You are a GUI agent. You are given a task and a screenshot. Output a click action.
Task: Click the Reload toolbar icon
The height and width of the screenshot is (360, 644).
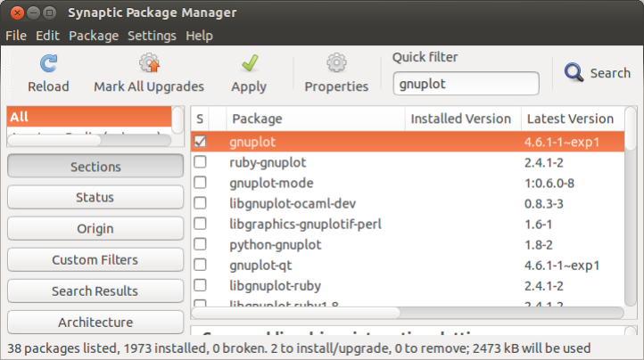pyautogui.click(x=48, y=64)
